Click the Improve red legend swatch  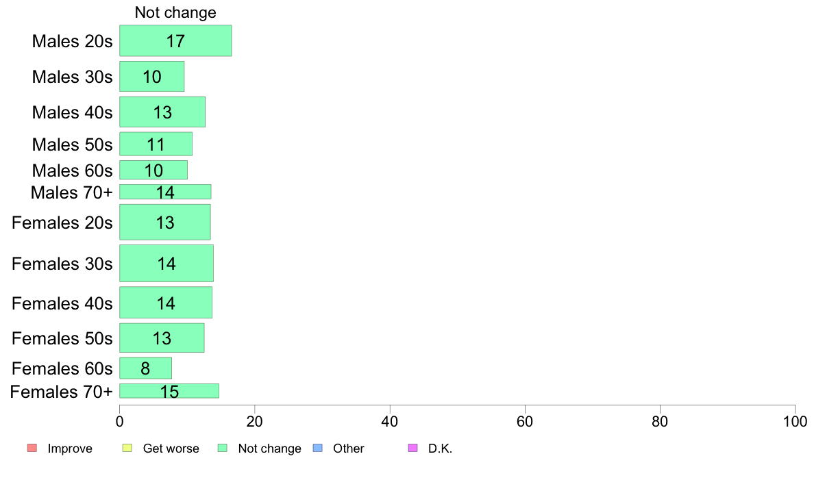click(x=32, y=448)
